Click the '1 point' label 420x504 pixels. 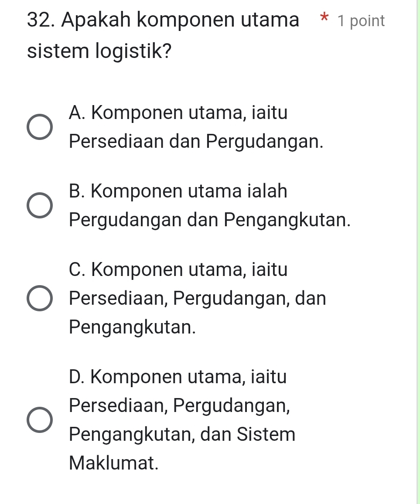(362, 21)
